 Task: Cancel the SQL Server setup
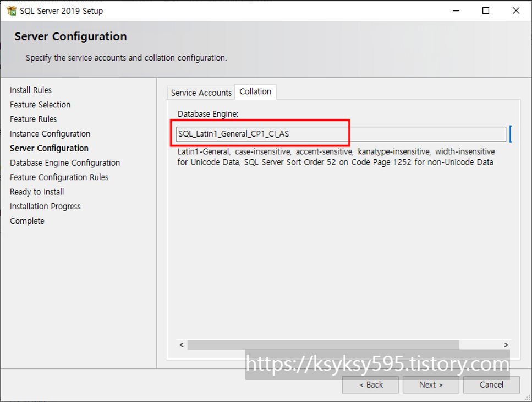(x=492, y=385)
